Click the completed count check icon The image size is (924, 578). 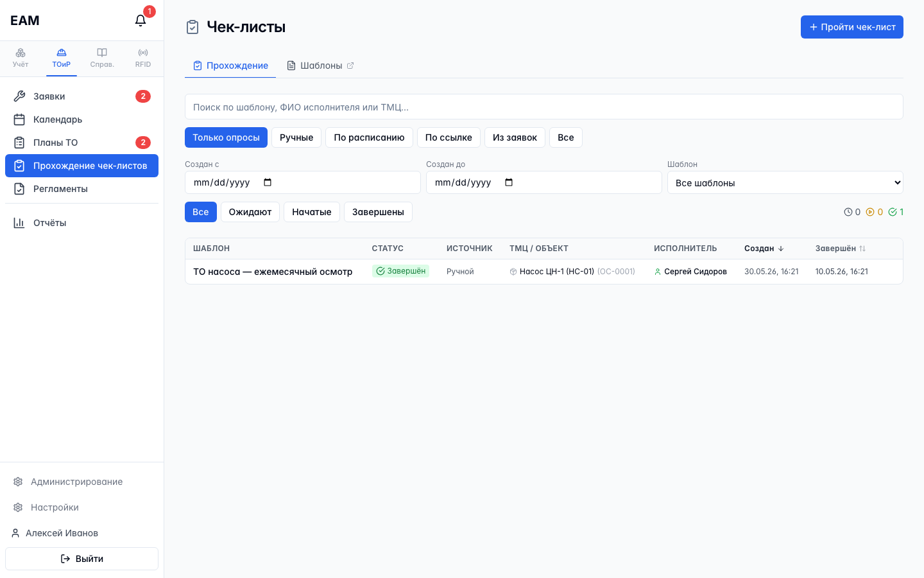893,212
